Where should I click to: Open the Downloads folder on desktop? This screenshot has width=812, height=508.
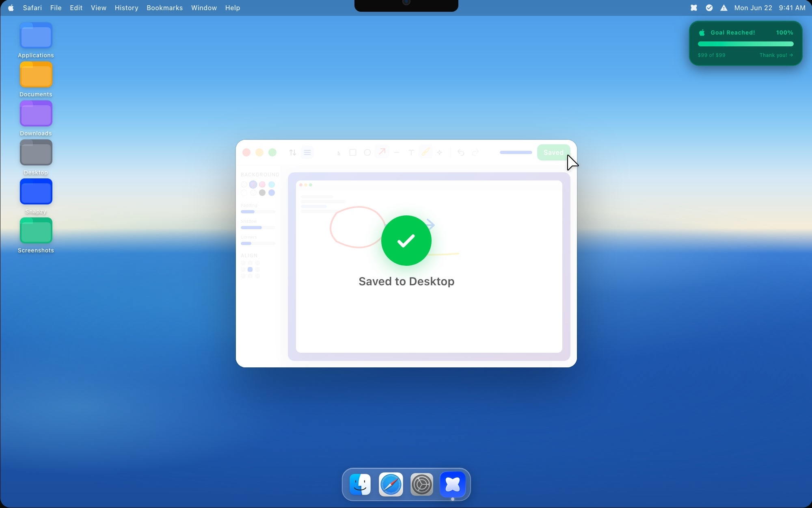pyautogui.click(x=36, y=119)
